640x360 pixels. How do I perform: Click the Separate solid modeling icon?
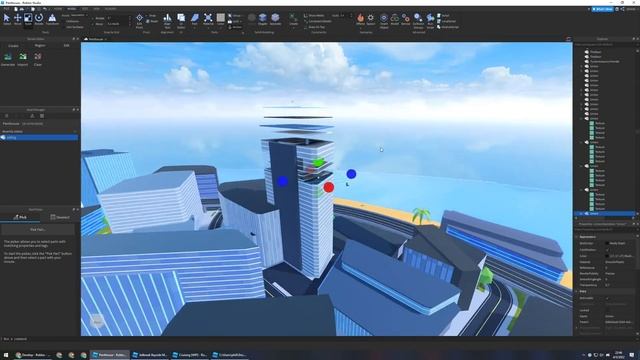276,19
